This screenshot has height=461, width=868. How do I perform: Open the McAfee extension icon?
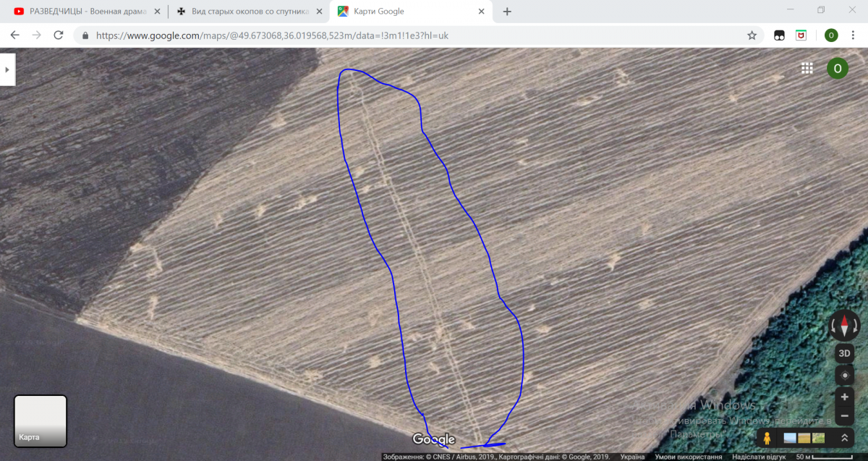point(801,35)
